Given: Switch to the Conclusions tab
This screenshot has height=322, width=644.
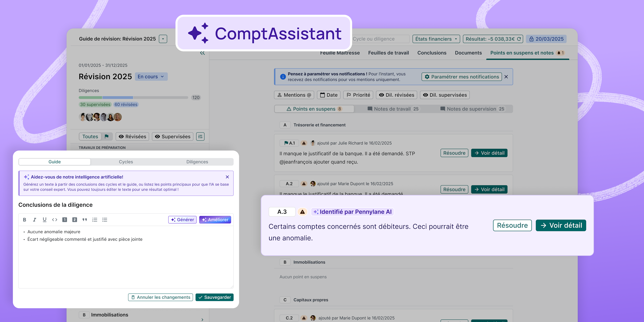Looking at the screenshot, I should point(432,53).
